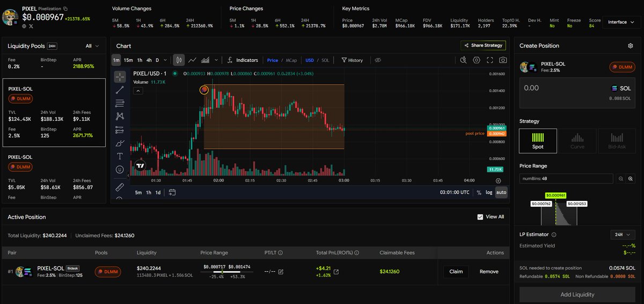This screenshot has width=644, height=304.
Task: Switch chart to Price mode
Action: [x=273, y=60]
